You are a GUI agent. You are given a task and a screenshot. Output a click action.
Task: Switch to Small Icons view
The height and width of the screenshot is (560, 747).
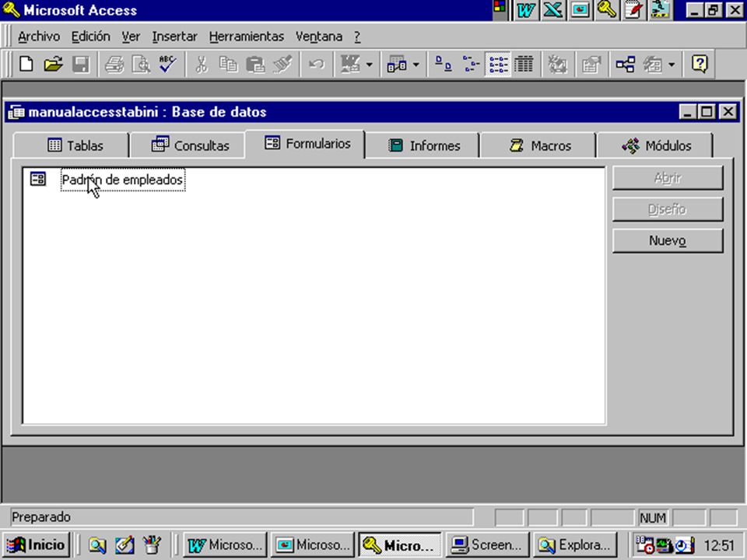[471, 64]
